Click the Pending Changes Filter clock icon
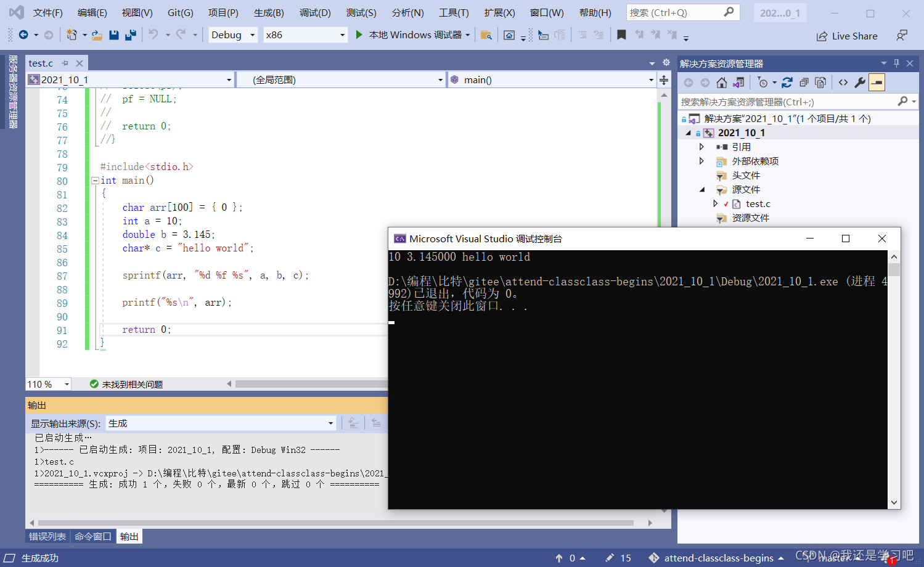Viewport: 924px width, 567px height. (x=763, y=83)
